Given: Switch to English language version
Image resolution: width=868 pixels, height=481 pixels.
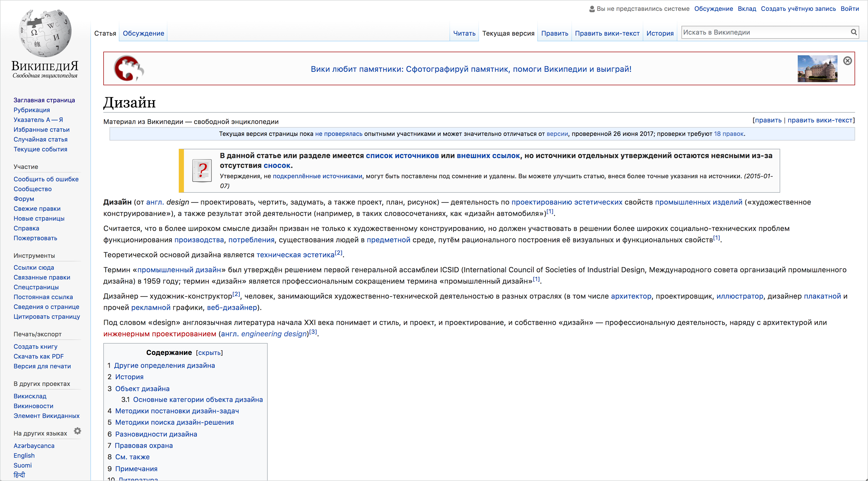Looking at the screenshot, I should (24, 455).
